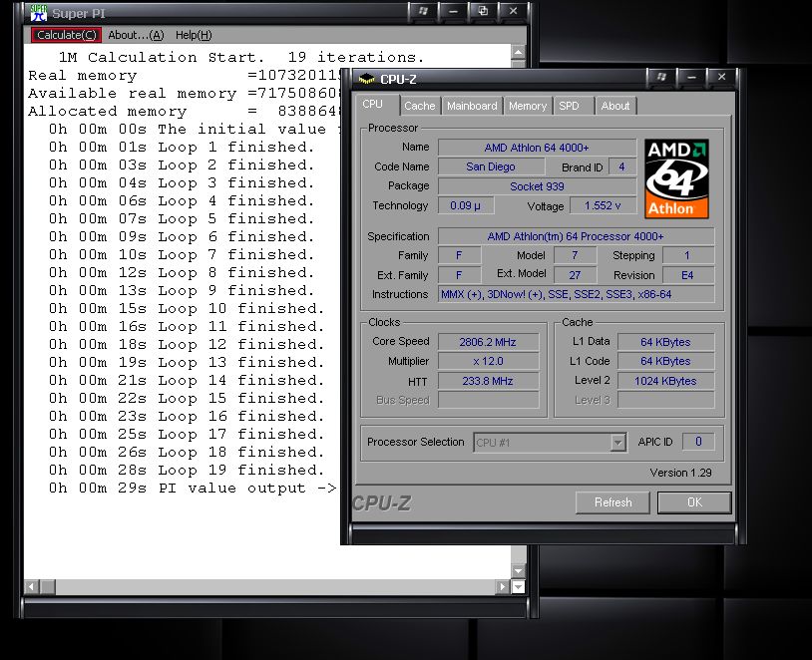Click the Specification field value
Image resolution: width=812 pixels, height=660 pixels.
click(x=576, y=236)
